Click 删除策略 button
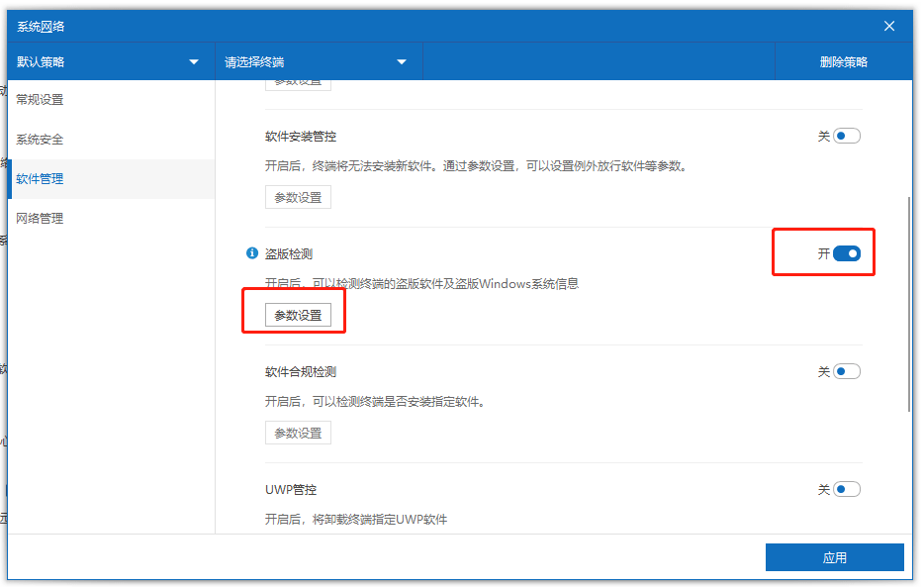The image size is (924, 587). click(843, 62)
